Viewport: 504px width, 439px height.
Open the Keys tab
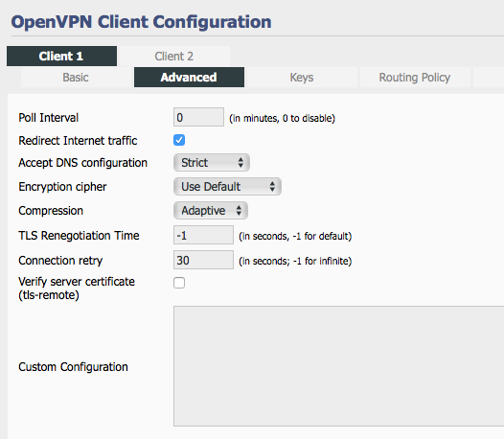coord(302,78)
